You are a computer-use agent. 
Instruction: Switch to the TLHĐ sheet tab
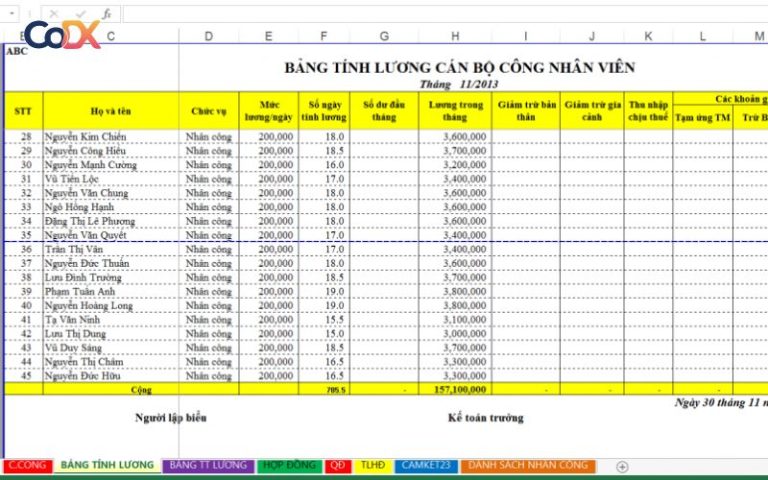tap(373, 465)
